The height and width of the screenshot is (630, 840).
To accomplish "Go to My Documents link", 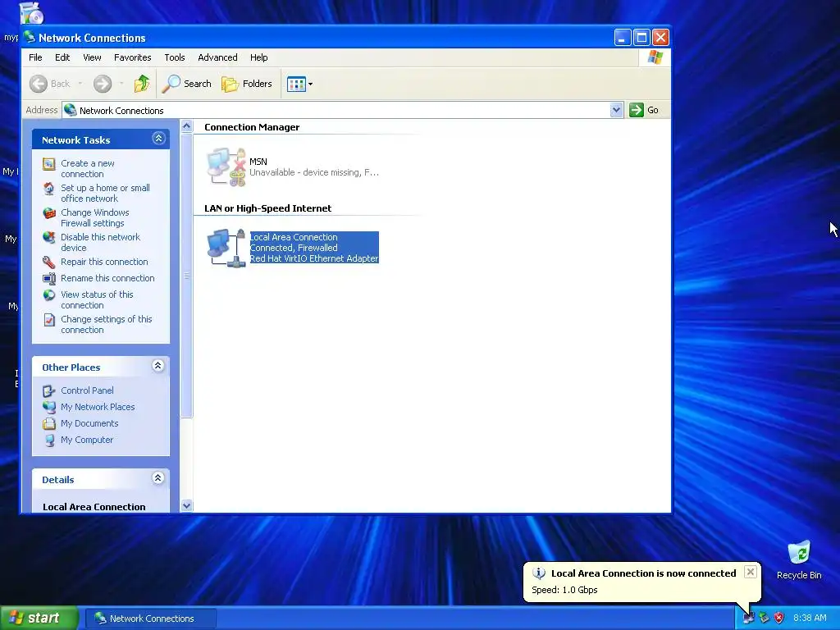I will click(x=89, y=424).
